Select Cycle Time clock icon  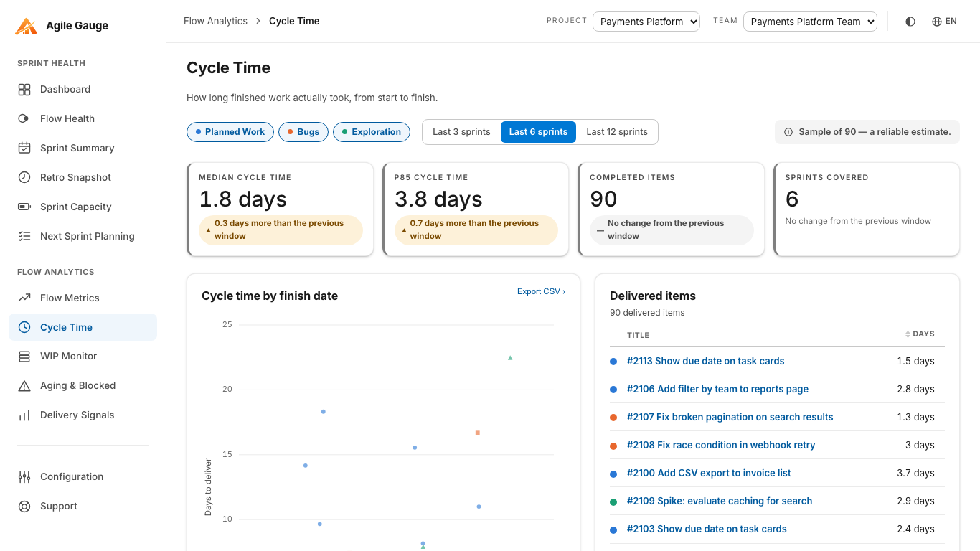point(24,327)
